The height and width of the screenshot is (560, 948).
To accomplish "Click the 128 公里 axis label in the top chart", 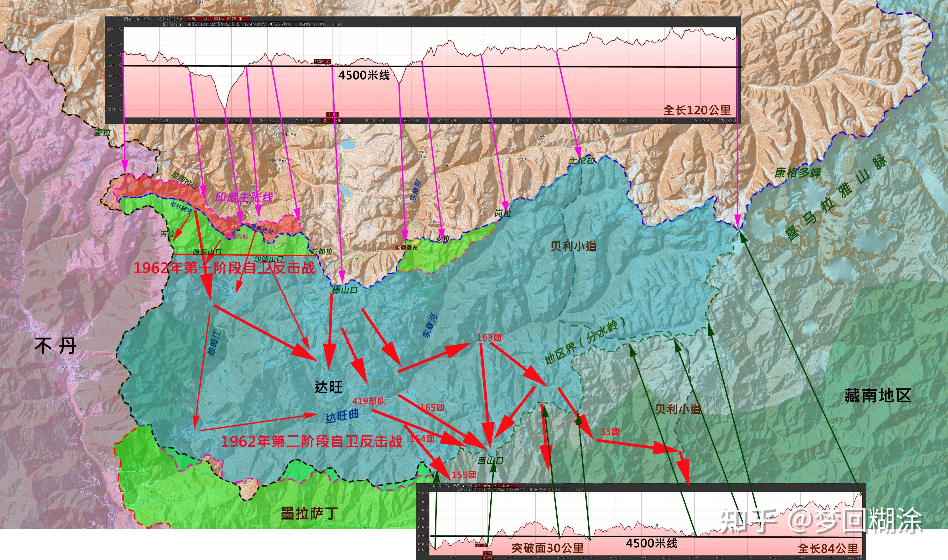I will [x=728, y=121].
